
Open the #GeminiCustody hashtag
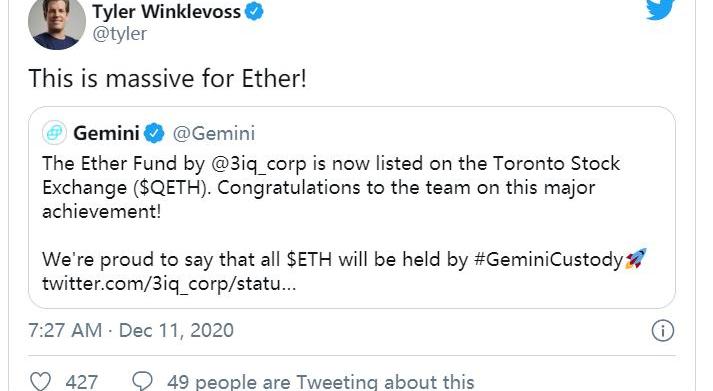pos(548,260)
